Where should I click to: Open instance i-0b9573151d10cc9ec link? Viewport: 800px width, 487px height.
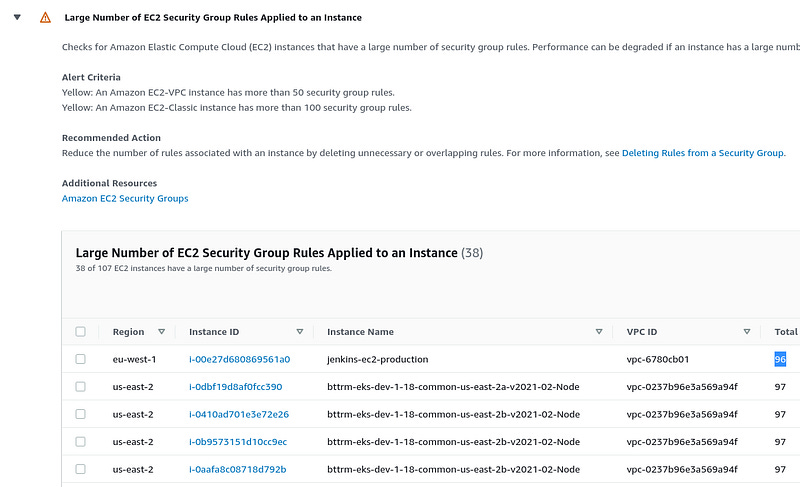(238, 442)
